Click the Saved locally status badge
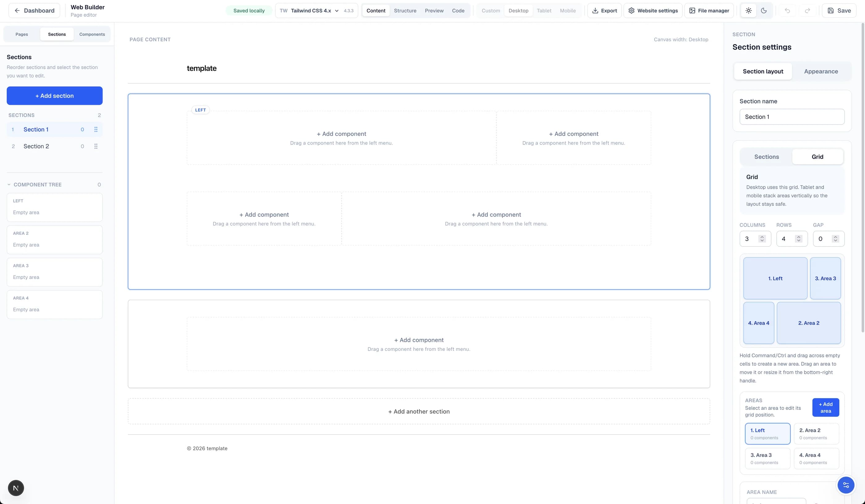Image resolution: width=865 pixels, height=504 pixels. [x=249, y=10]
